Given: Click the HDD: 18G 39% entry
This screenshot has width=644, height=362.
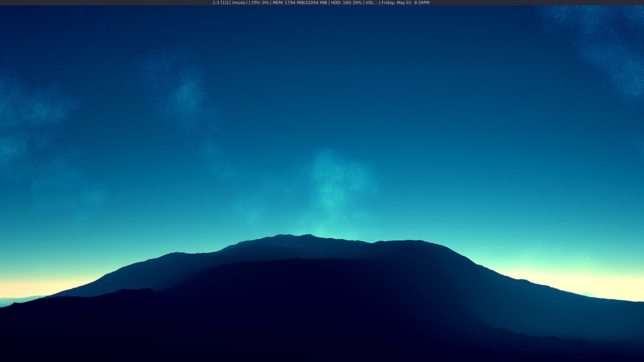Looking at the screenshot, I should [346, 3].
